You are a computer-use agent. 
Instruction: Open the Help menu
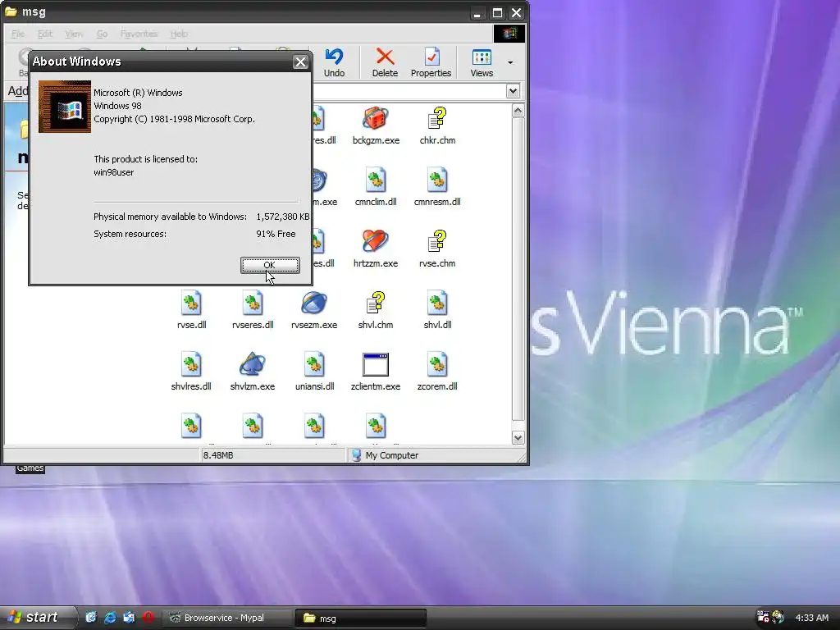(x=179, y=34)
